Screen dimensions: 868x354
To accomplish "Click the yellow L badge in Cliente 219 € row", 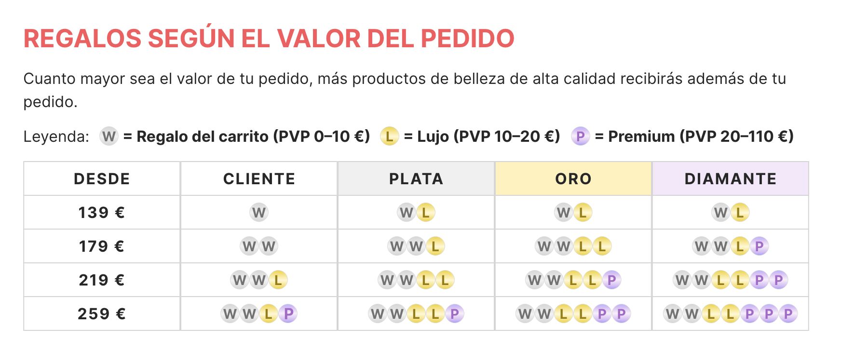I will coord(278,280).
